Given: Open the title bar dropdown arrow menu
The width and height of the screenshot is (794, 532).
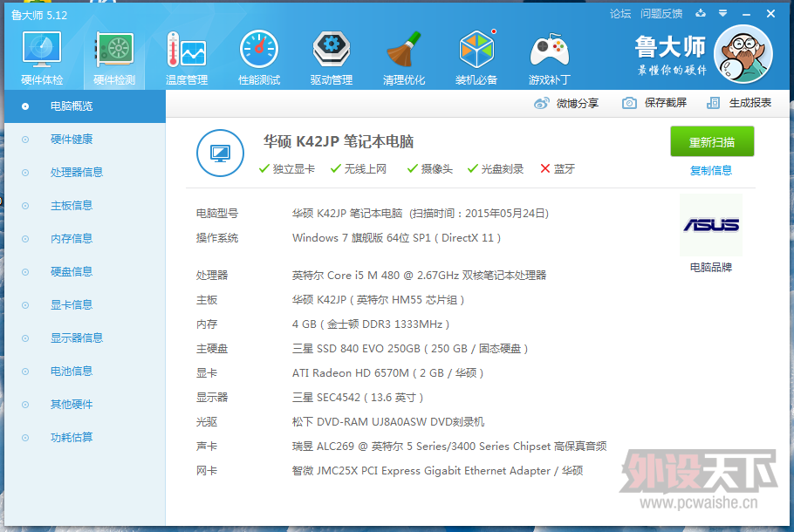Looking at the screenshot, I should (722, 14).
